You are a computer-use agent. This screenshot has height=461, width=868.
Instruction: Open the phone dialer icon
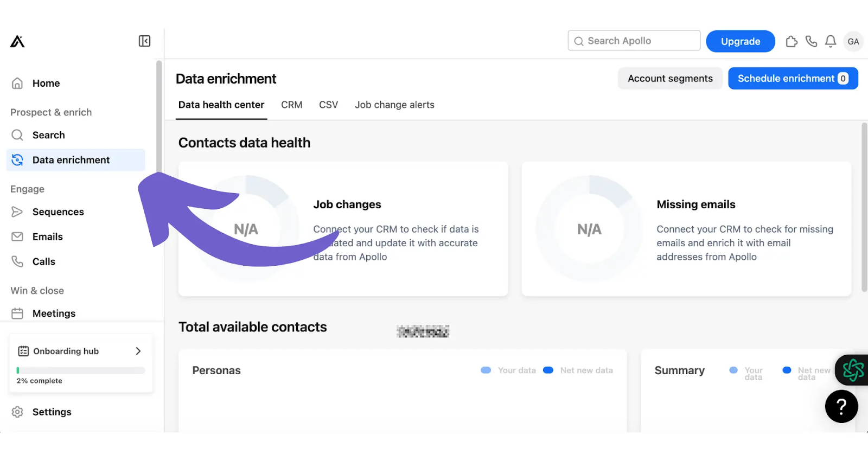point(811,41)
